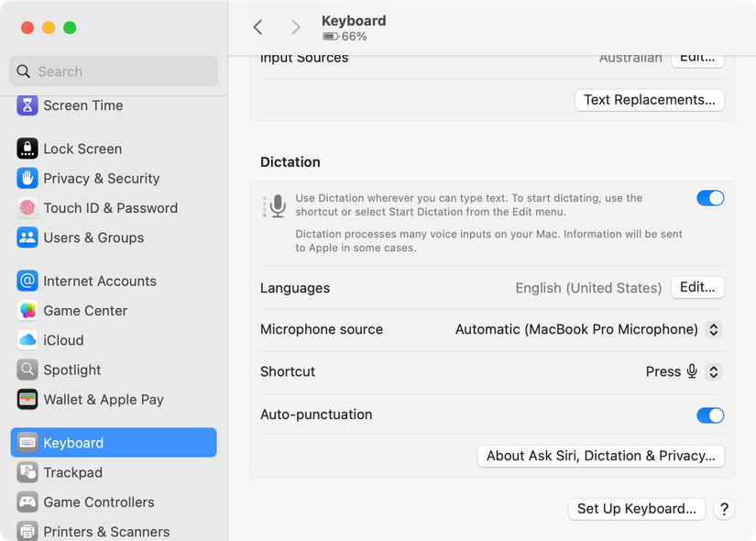The height and width of the screenshot is (541, 756).
Task: Click Text Replacements button
Action: pyautogui.click(x=650, y=100)
